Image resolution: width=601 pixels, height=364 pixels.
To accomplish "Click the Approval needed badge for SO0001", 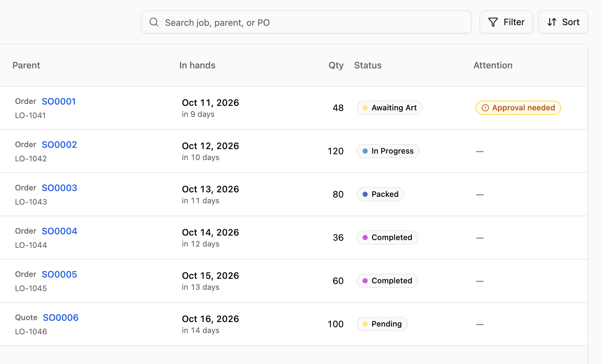I will pyautogui.click(x=518, y=108).
